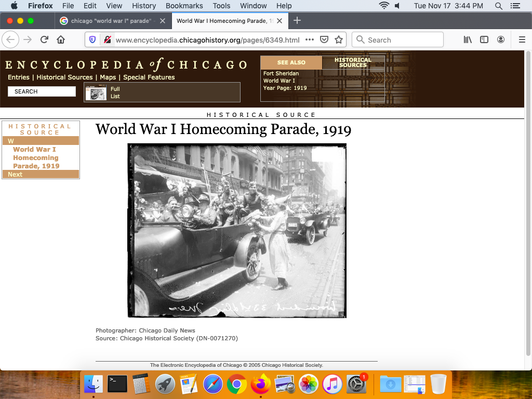This screenshot has height=399, width=532.
Task: Open Google Chrome from the dock
Action: pos(236,384)
